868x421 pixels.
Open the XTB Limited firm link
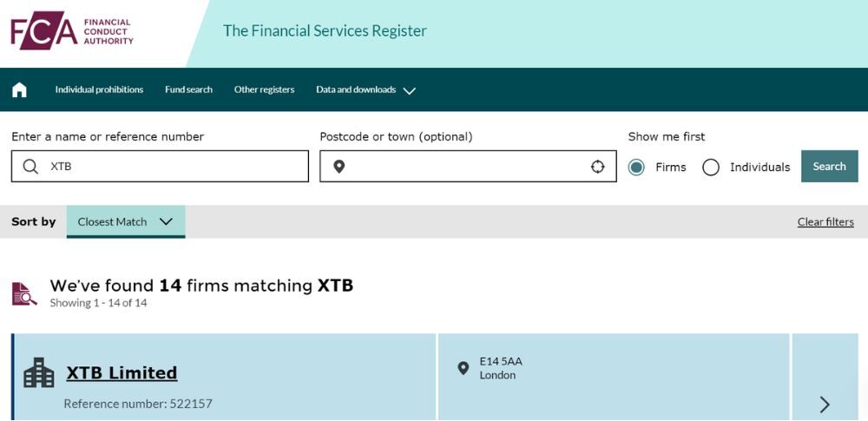point(122,373)
